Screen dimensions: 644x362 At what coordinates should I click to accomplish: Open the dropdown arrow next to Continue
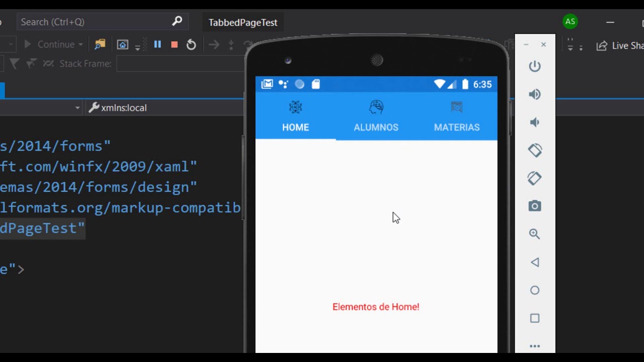point(80,45)
